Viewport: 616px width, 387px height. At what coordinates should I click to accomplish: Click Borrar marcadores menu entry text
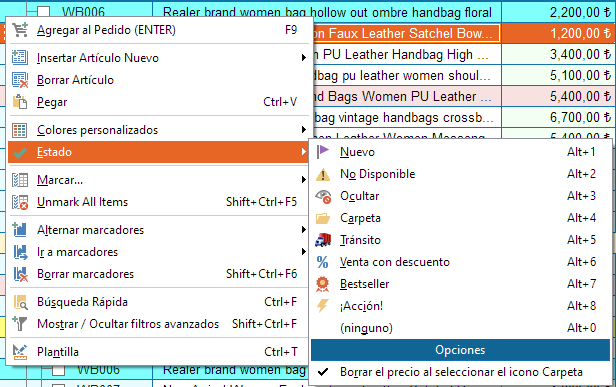(86, 274)
